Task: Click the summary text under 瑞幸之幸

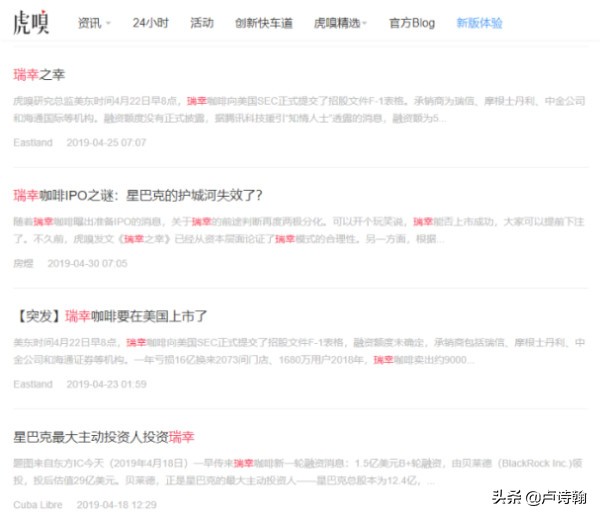Action: pos(299,109)
